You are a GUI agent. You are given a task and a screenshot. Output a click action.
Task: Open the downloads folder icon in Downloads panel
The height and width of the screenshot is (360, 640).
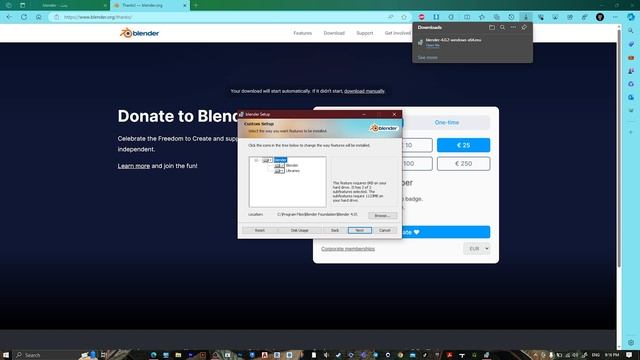[x=492, y=27]
